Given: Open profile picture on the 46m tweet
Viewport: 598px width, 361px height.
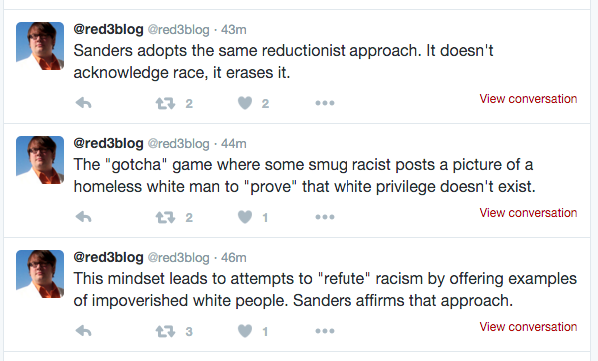Looking at the screenshot, I should click(x=40, y=274).
